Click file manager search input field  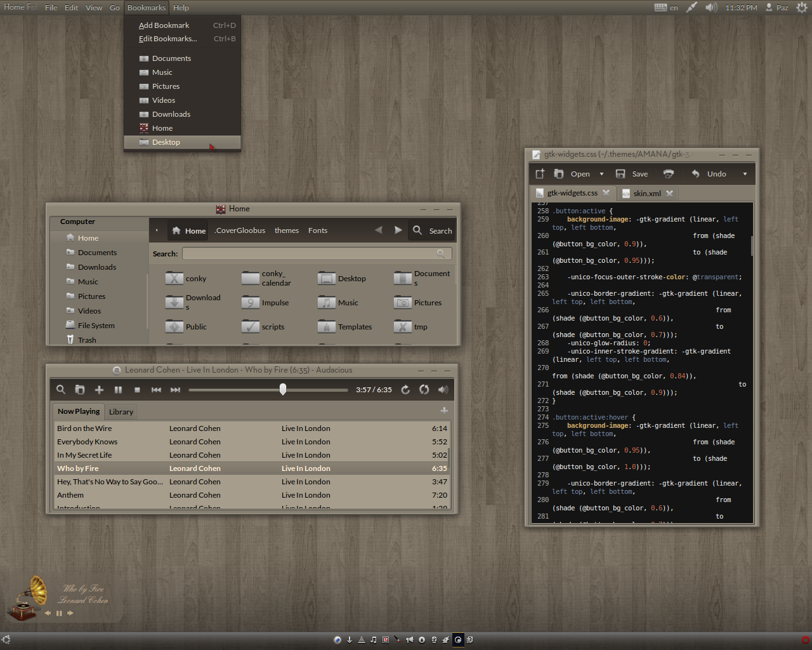click(x=317, y=254)
